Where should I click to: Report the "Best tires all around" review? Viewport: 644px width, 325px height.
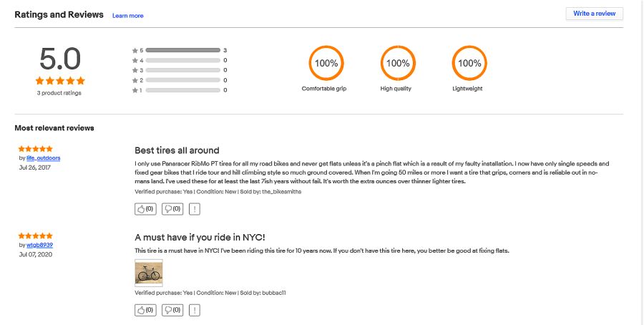pos(195,209)
